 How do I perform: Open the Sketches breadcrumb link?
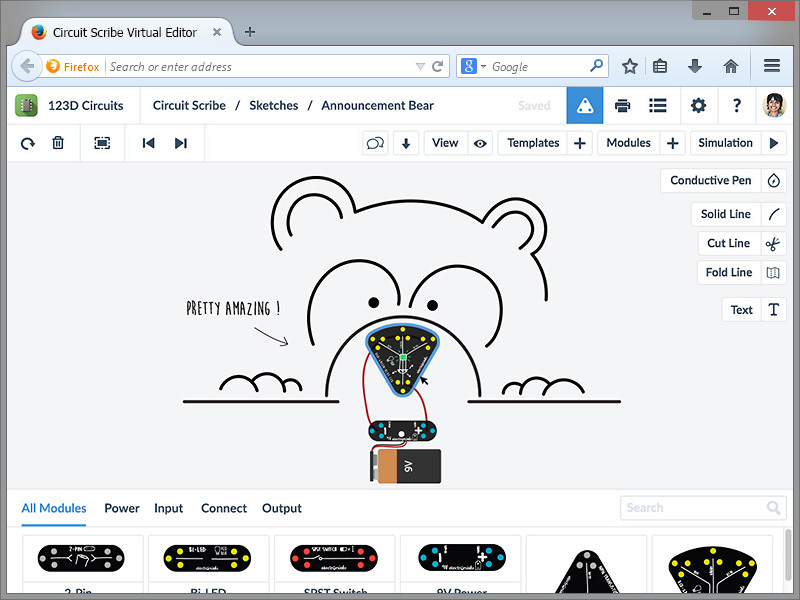tap(273, 106)
